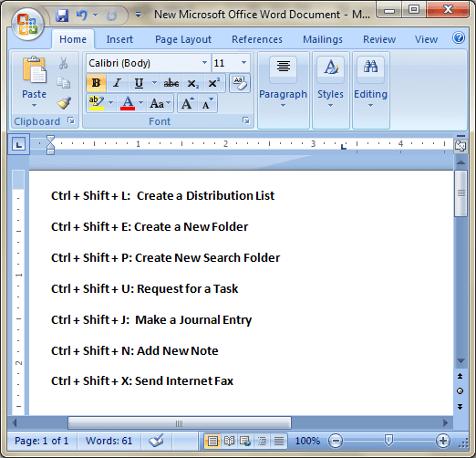Open the Office Button menu

point(27,25)
